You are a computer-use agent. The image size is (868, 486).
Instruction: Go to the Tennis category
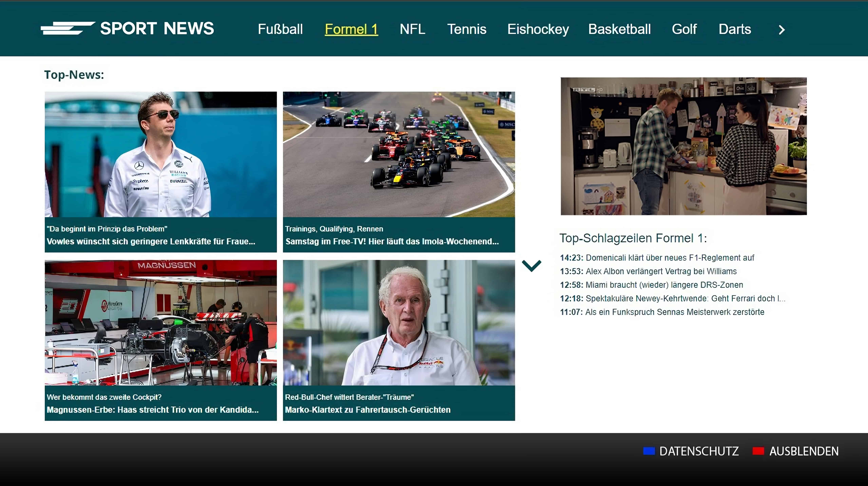466,29
